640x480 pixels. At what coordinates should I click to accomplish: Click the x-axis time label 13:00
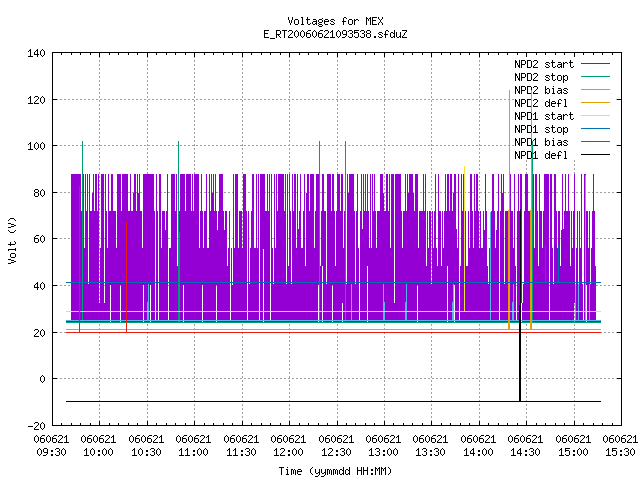[383, 453]
